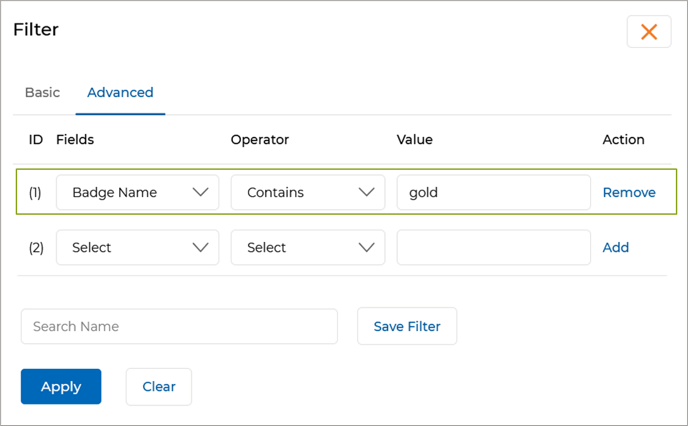688x426 pixels.
Task: Click the chevron in row 2 Fields select
Action: 201,247
